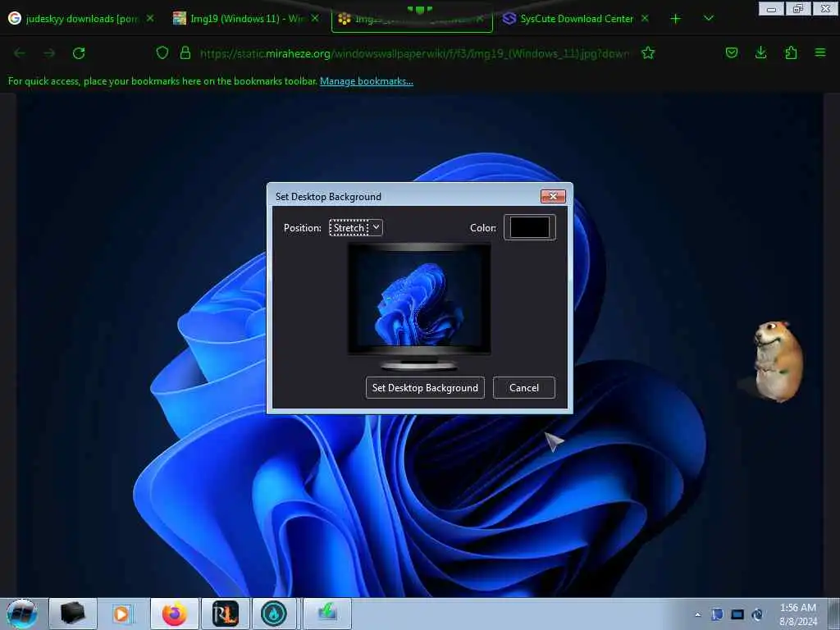
Task: Click the miraheze URL address bar
Action: [414, 53]
